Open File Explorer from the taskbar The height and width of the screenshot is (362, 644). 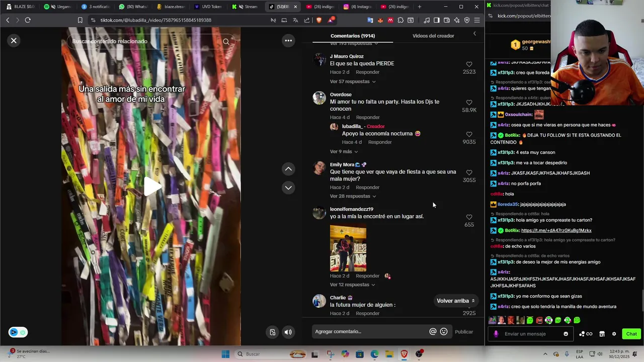(x=389, y=354)
